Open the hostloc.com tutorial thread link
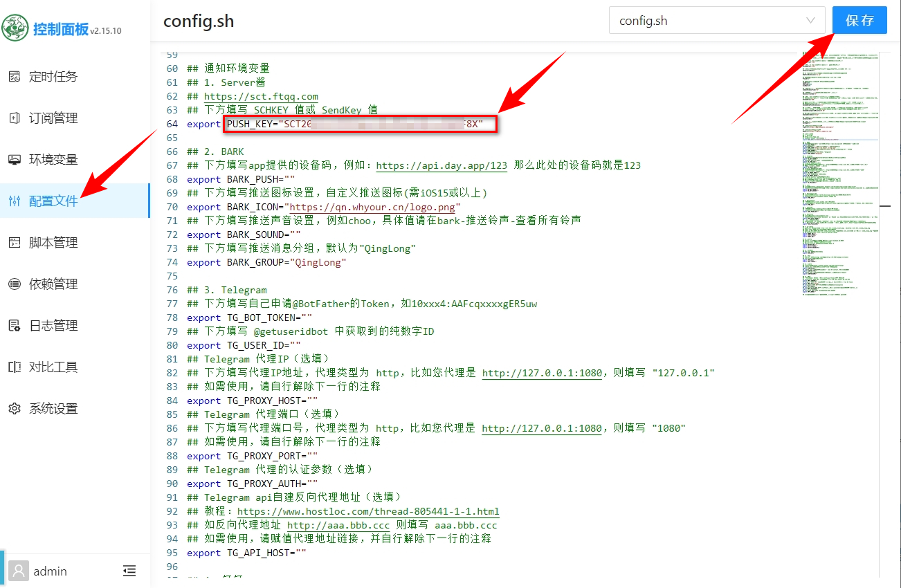Screen dimensions: 901x588 tap(368, 512)
